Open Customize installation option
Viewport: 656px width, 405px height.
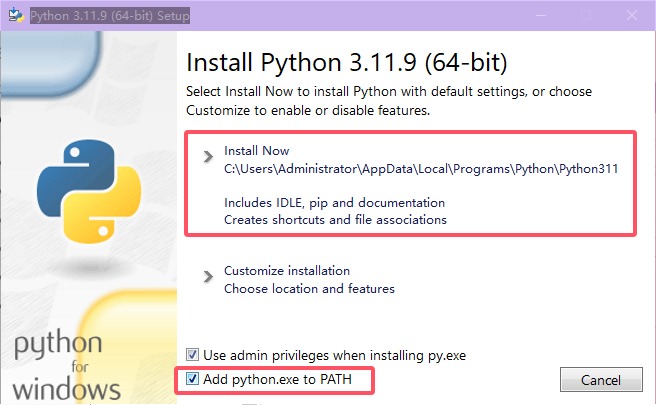point(287,271)
